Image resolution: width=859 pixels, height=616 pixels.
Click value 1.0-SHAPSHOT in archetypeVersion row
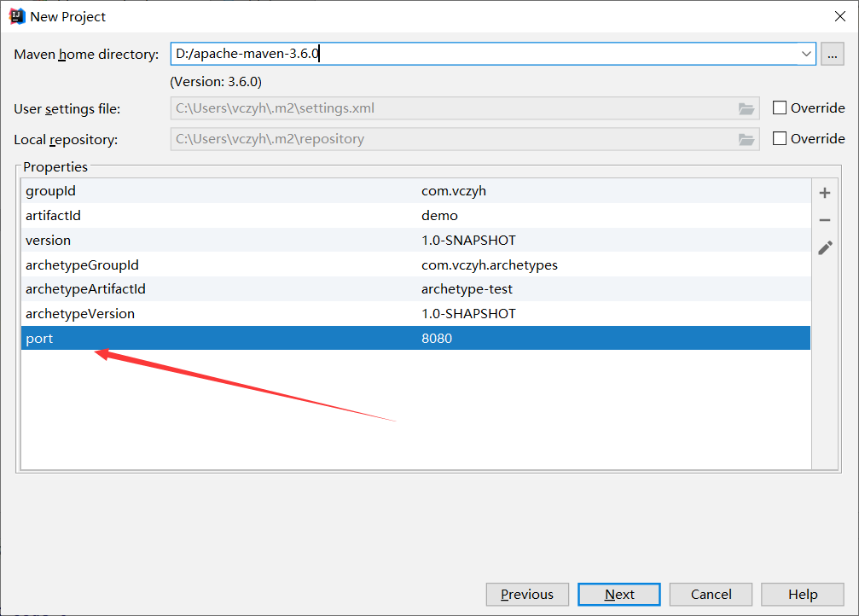pos(468,313)
